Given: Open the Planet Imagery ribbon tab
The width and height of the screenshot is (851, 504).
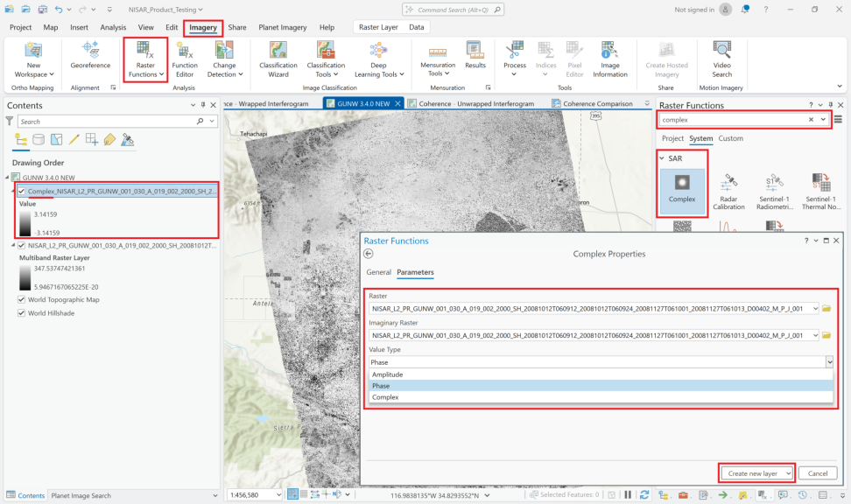Looking at the screenshot, I should (282, 27).
